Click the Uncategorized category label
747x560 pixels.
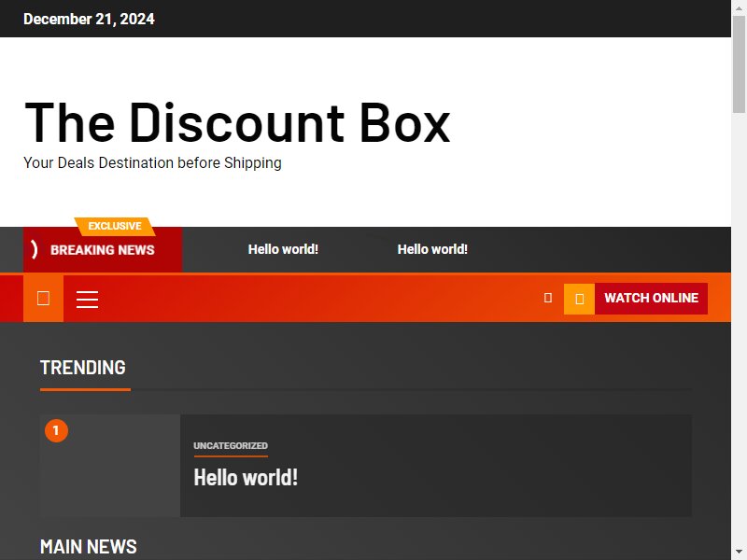pos(231,446)
